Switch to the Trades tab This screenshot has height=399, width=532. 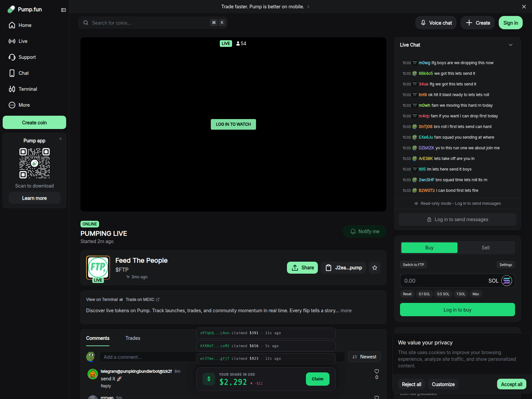[133, 338]
